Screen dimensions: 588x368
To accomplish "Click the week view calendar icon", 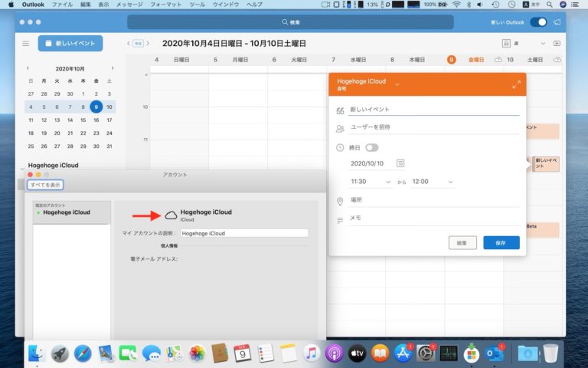I will [x=506, y=44].
